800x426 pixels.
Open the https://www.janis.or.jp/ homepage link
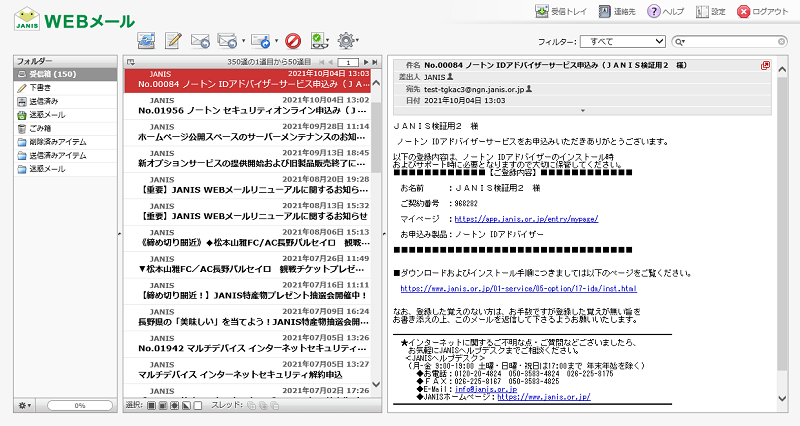point(544,396)
